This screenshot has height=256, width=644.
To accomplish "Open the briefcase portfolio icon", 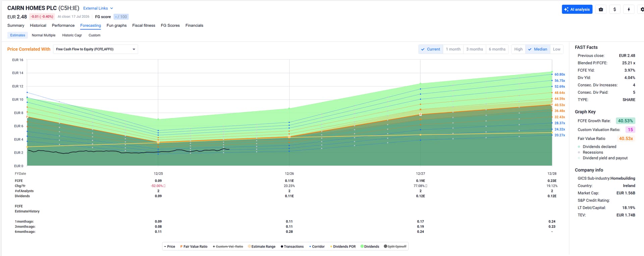I will coord(601,9).
